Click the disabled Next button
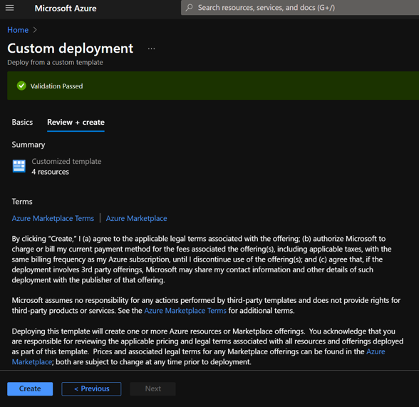Viewport: 419px width, 407px height. tap(153, 389)
